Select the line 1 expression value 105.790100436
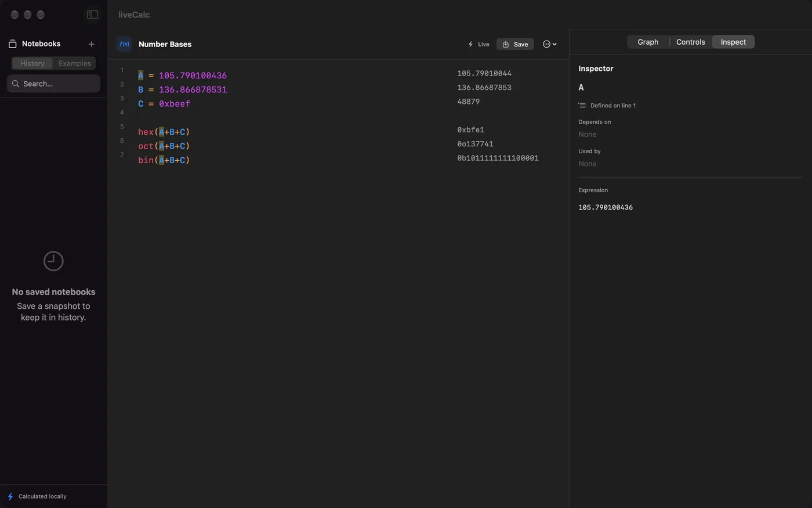Viewport: 812px width, 508px height. 193,75
